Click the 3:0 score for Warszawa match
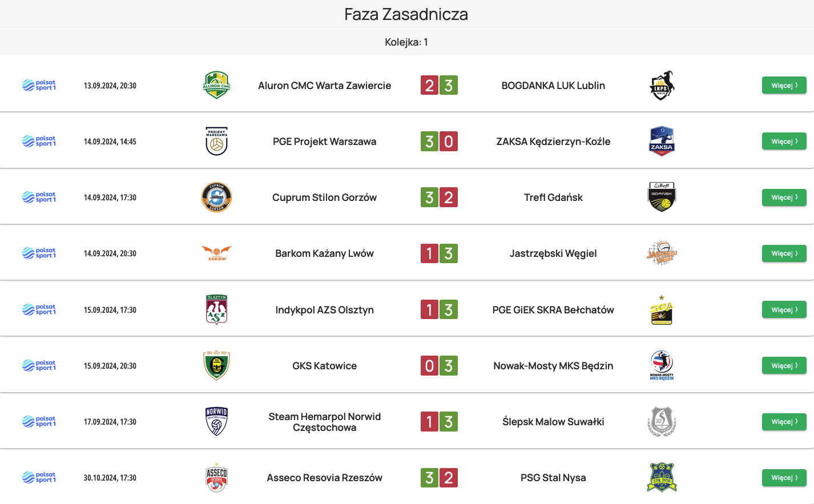The width and height of the screenshot is (814, 504). 439,142
